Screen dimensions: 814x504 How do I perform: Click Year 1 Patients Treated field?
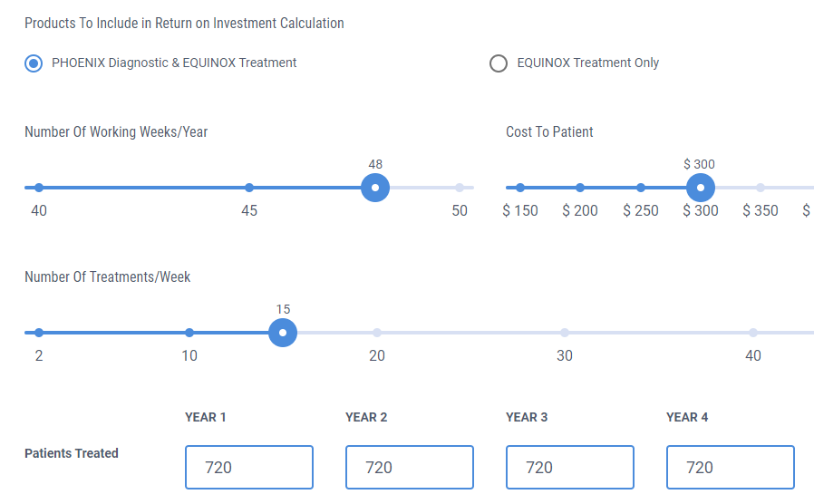(x=249, y=467)
